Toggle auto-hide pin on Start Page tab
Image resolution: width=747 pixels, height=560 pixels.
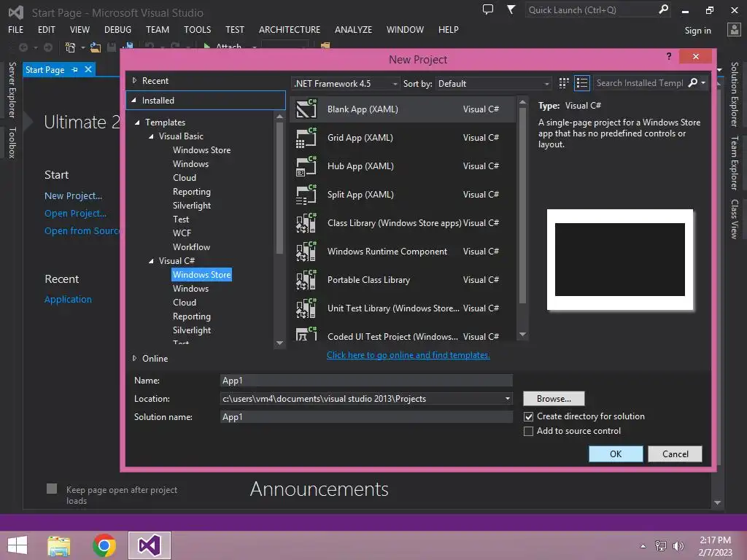tap(75, 69)
